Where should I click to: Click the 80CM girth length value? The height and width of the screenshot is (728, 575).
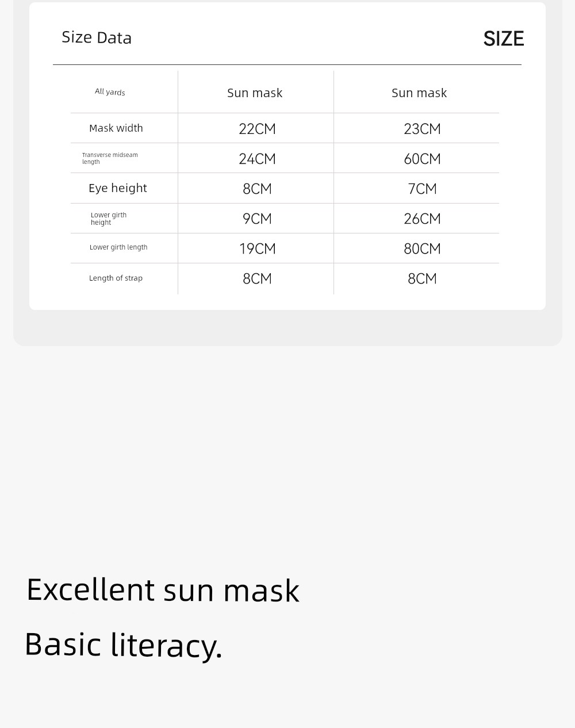coord(422,248)
